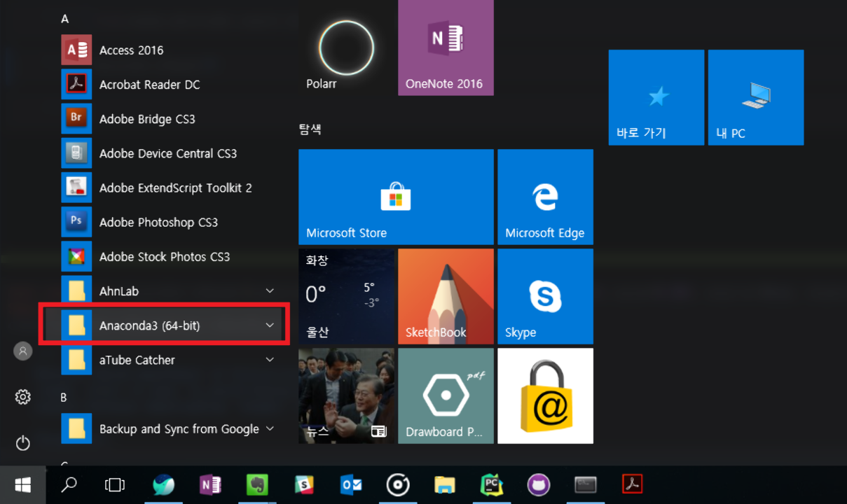
Task: Open Adobe Photoshop CS3
Action: (172, 222)
